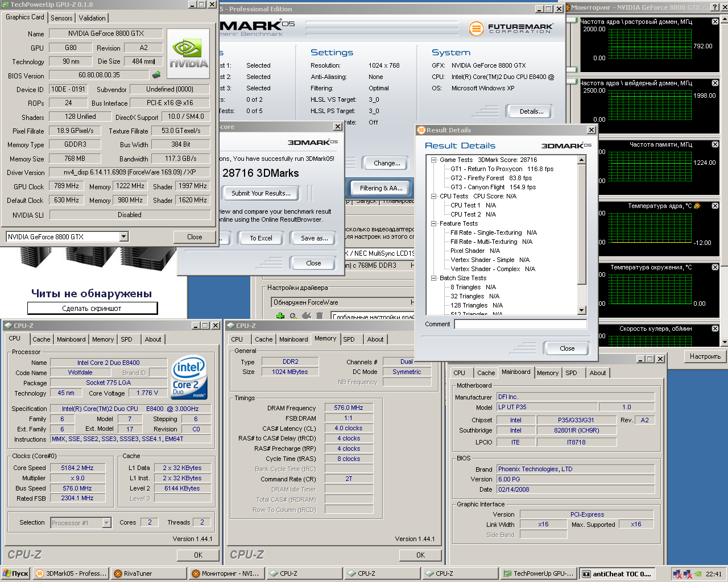Remove the raster domain core clock graph

click(x=715, y=22)
